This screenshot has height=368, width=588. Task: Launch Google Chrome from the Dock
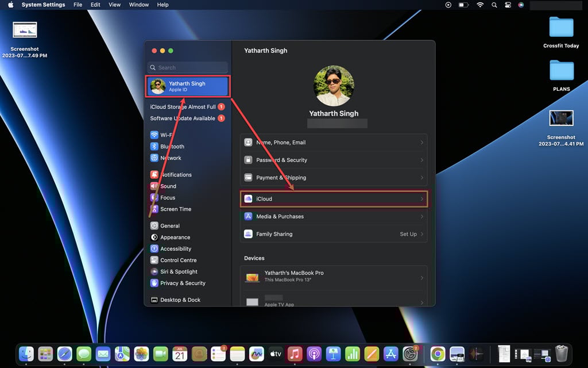coord(437,354)
